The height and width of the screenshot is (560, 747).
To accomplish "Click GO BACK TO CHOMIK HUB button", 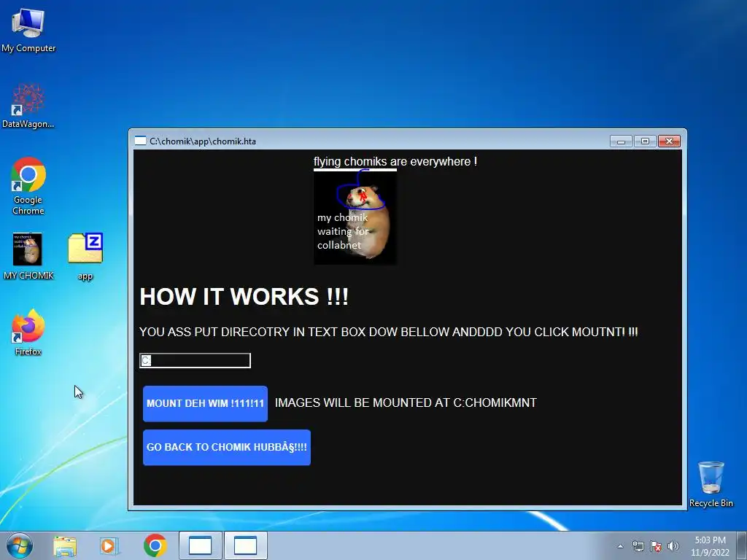I will coord(227,447).
